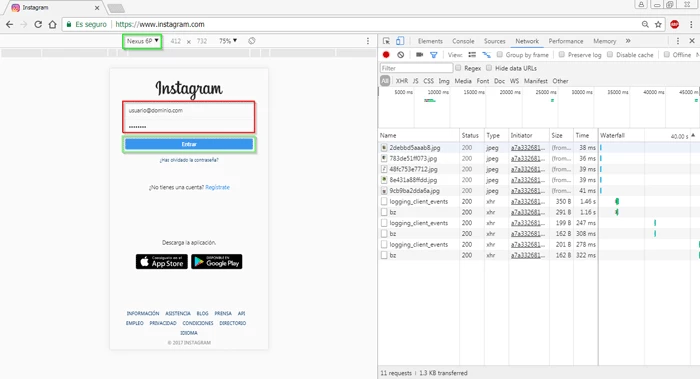Screen dimensions: 700x379
Task: Open the Adblock extension icon
Action: (675, 25)
